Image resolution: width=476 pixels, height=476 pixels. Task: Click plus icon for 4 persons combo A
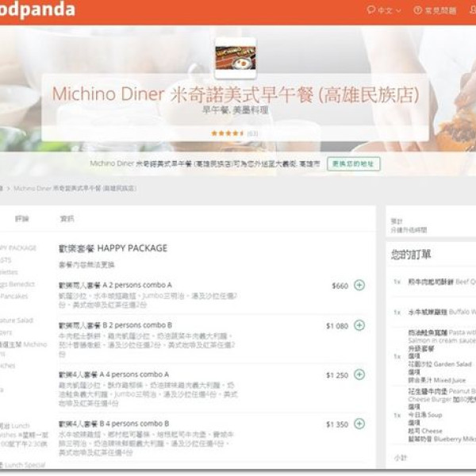359,374
